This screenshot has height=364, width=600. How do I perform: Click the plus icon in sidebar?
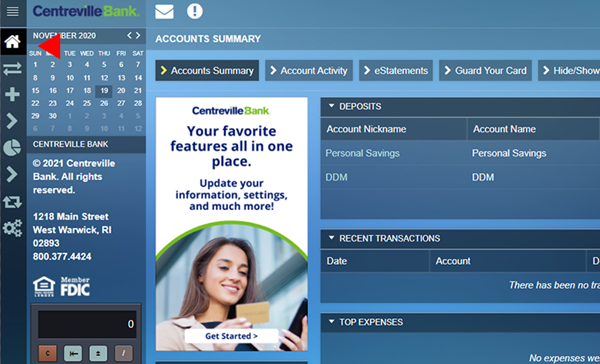tap(13, 94)
